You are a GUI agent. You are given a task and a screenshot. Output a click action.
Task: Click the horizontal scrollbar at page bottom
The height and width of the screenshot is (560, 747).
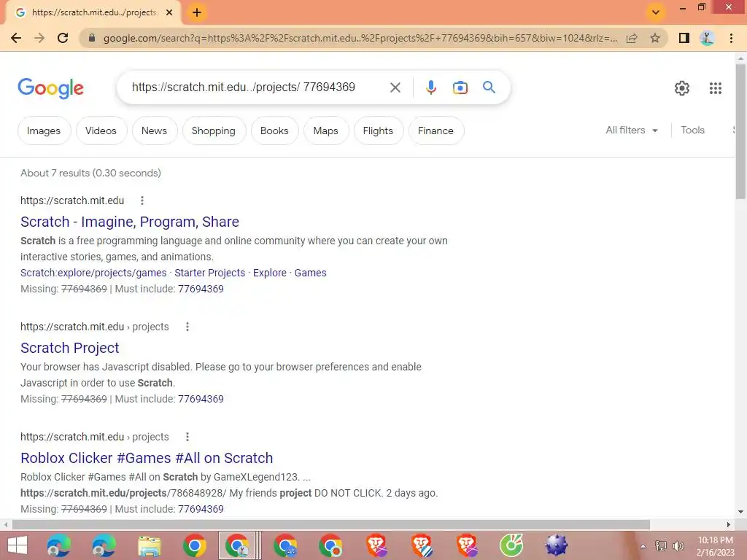tap(331, 524)
